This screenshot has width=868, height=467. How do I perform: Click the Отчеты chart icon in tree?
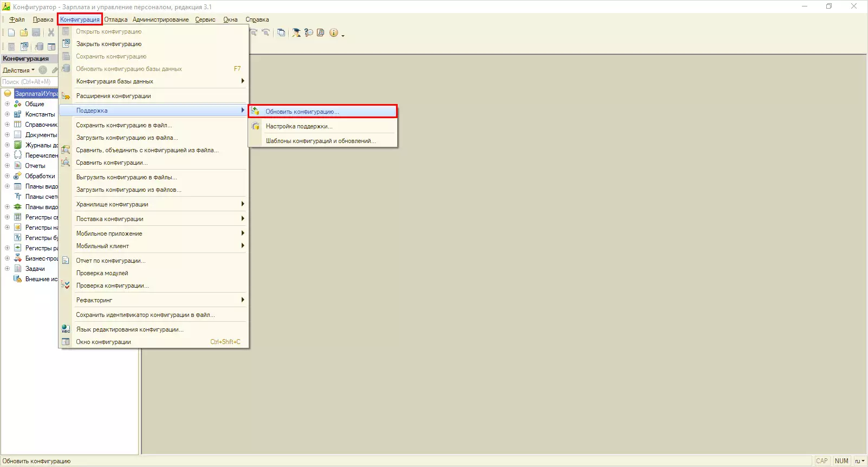pos(18,166)
